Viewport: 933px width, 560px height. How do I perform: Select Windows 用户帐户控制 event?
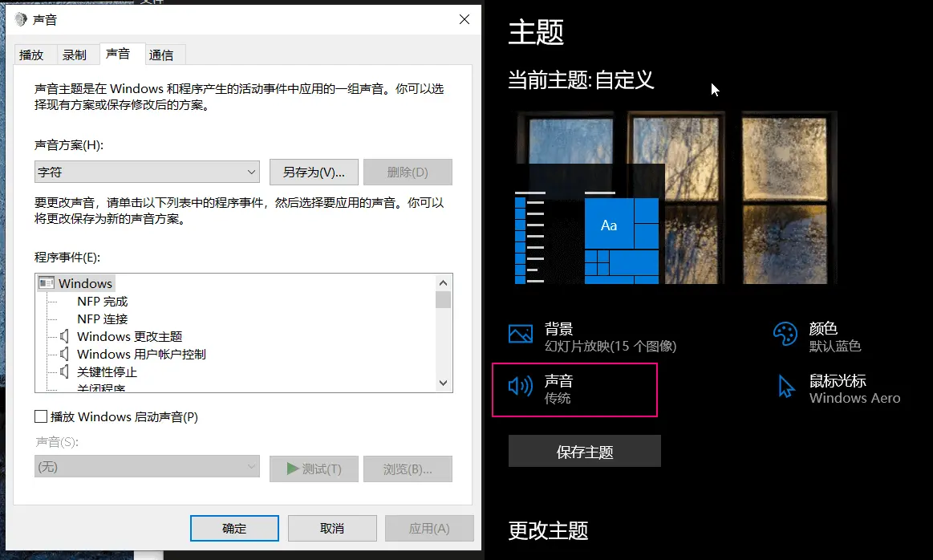142,354
